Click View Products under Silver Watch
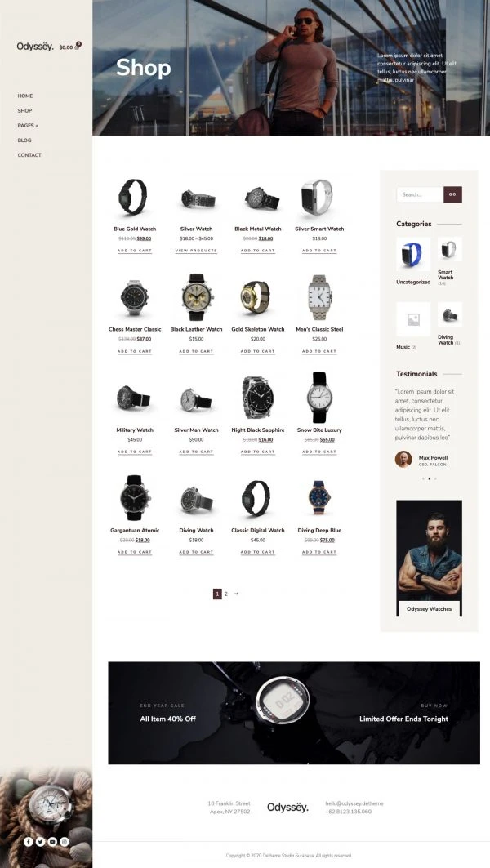 click(196, 251)
